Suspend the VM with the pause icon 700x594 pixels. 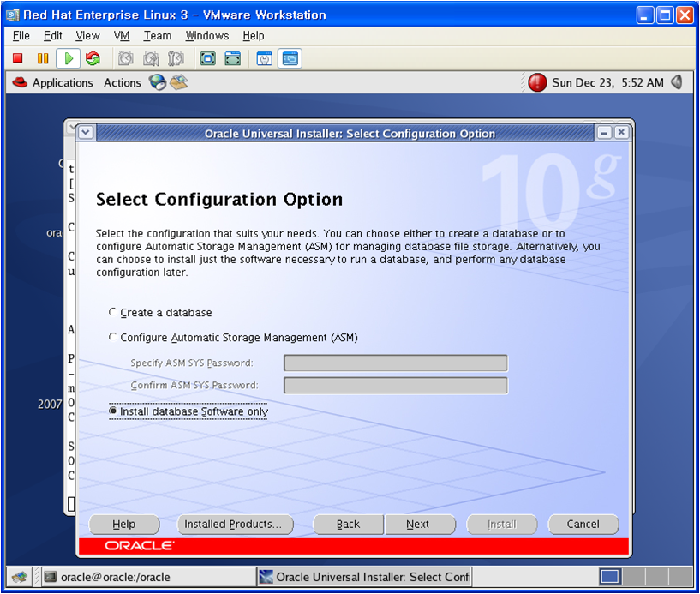[x=43, y=58]
